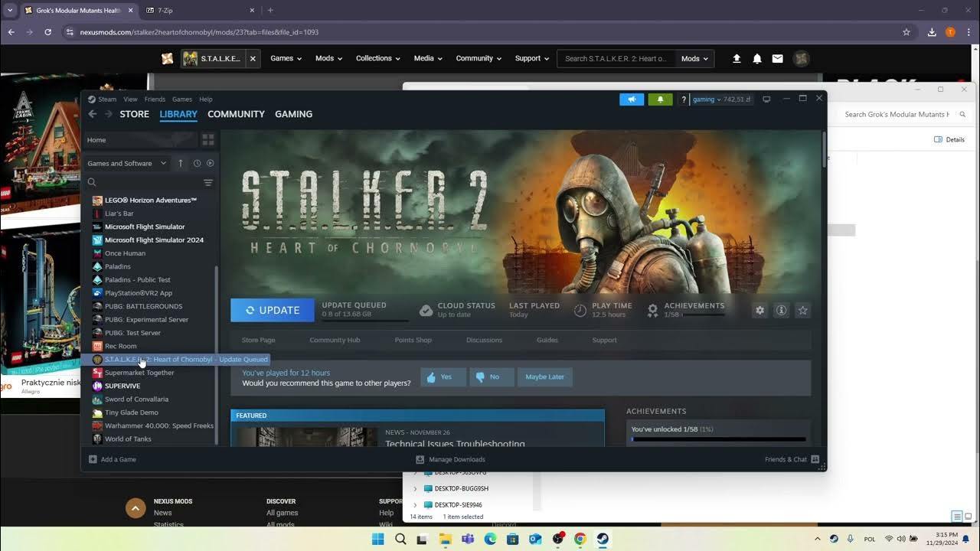980x551 pixels.
Task: Click Steam announcements megaphone button
Action: coord(632,99)
